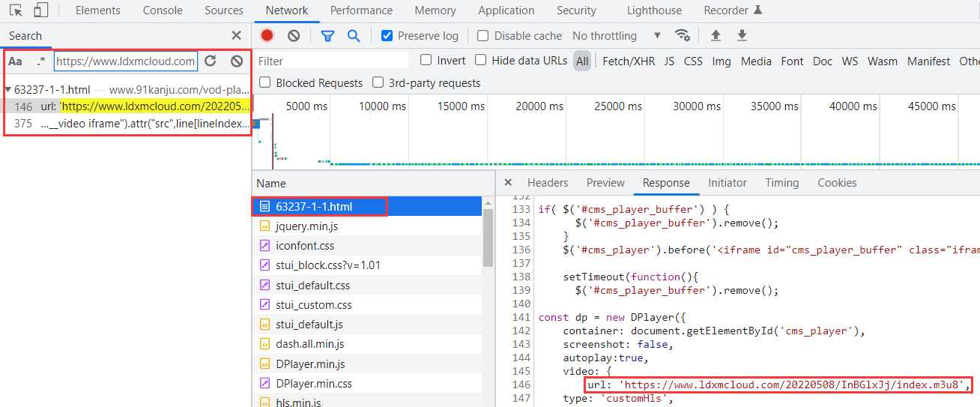980x407 pixels.
Task: Stop recording network log with red button
Action: coord(267,35)
